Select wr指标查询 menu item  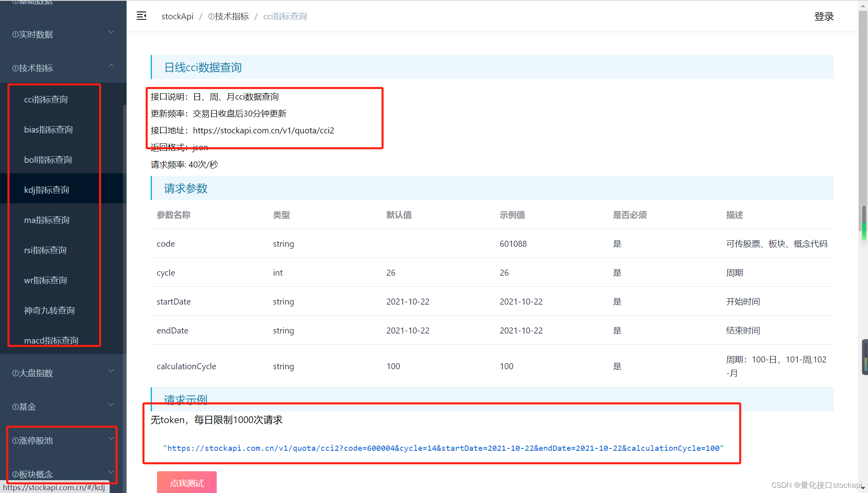click(45, 280)
